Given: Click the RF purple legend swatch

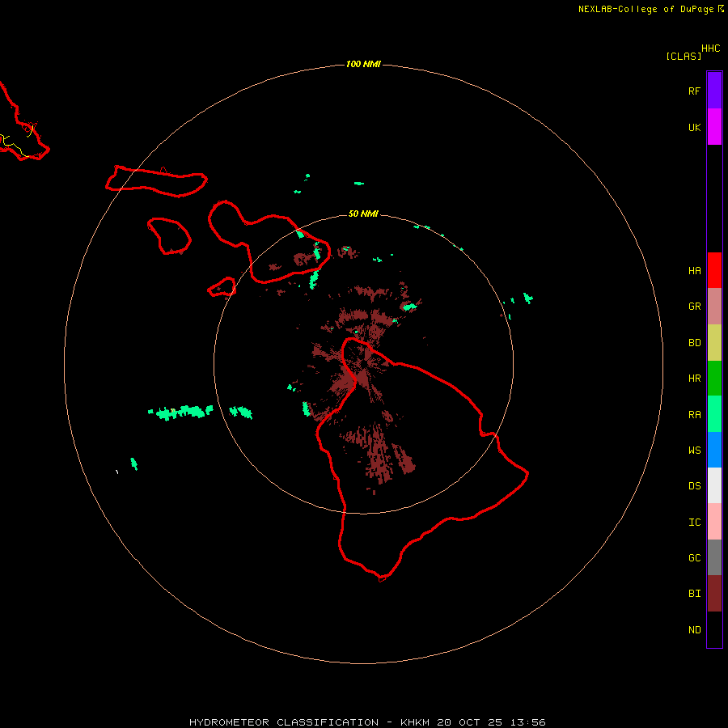Looking at the screenshot, I should [714, 91].
